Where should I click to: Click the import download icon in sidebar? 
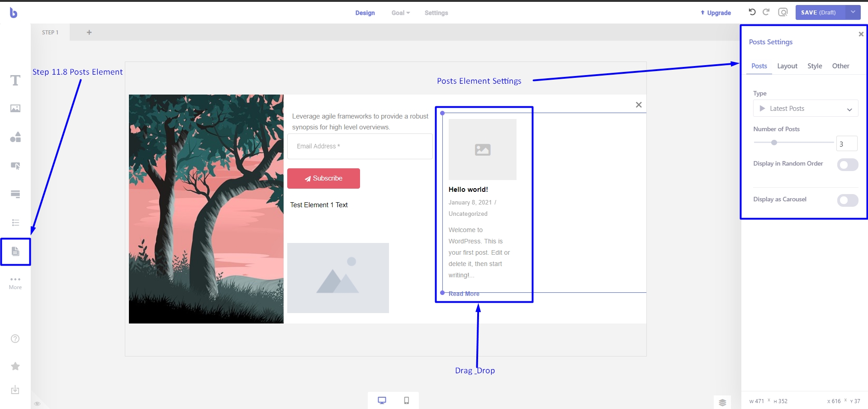pyautogui.click(x=15, y=390)
